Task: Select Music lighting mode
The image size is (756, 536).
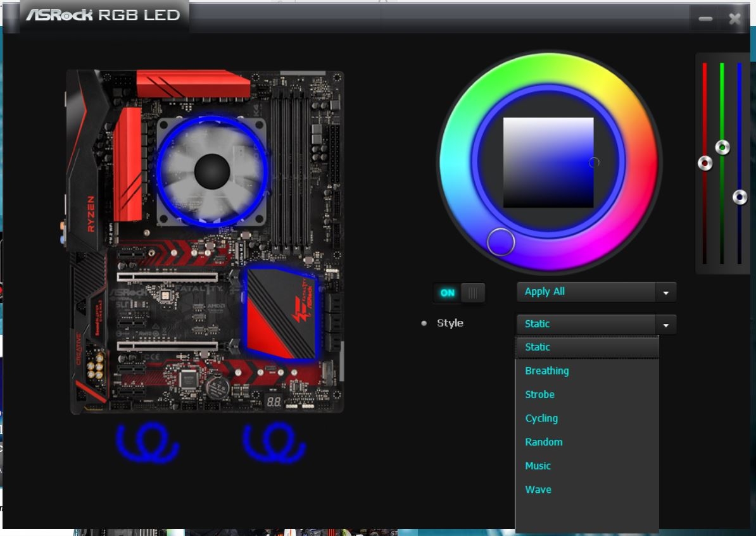Action: (538, 466)
